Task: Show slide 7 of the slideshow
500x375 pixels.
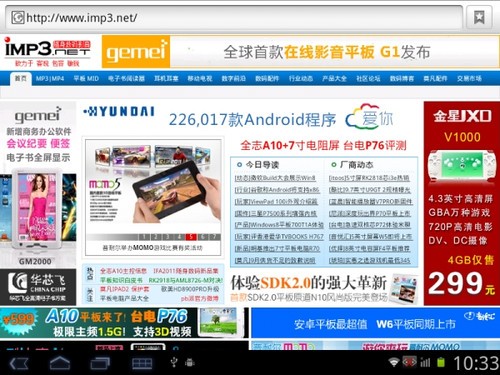Action: point(215,237)
